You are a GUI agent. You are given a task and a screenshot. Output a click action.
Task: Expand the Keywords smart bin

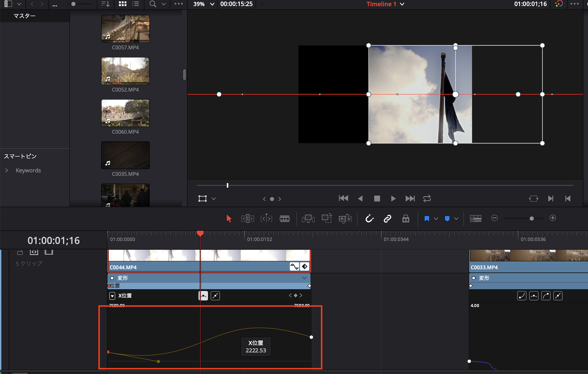pos(7,170)
